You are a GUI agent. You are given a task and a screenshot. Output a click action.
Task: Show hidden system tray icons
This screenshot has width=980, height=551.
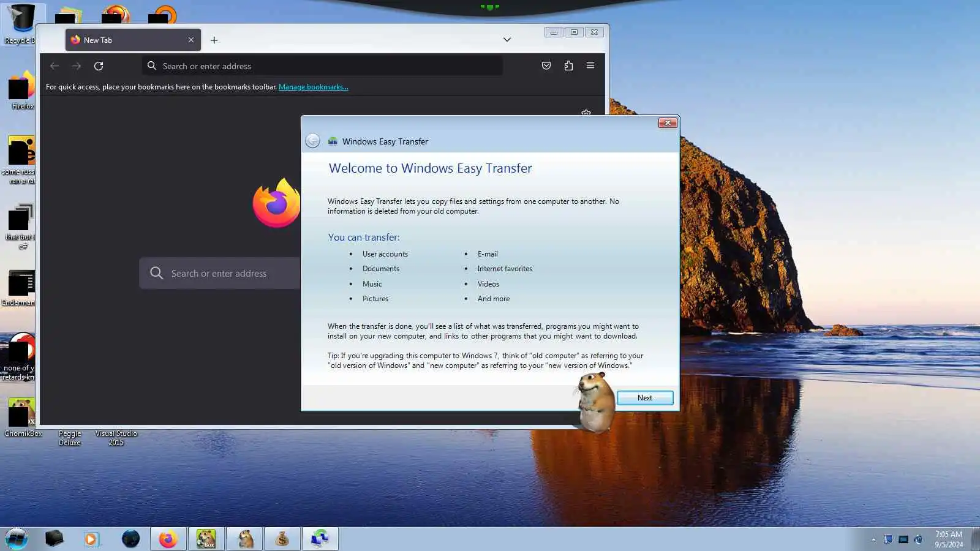[x=873, y=539]
